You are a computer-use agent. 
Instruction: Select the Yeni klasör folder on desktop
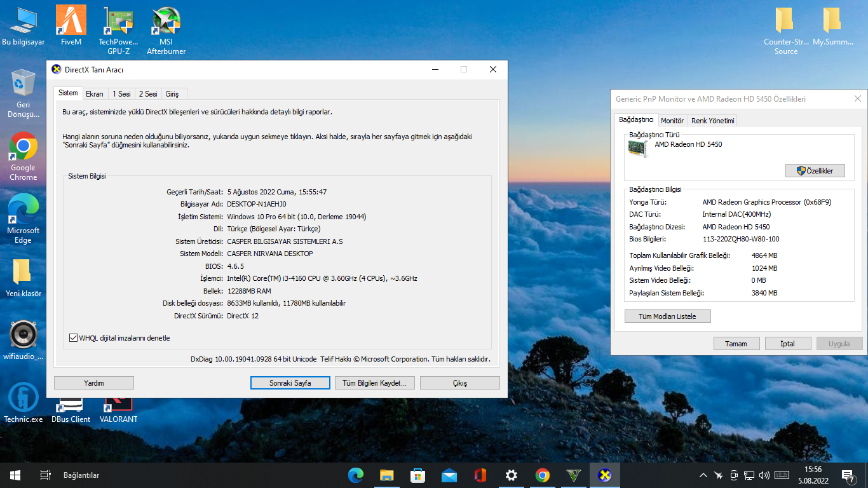pos(24,278)
